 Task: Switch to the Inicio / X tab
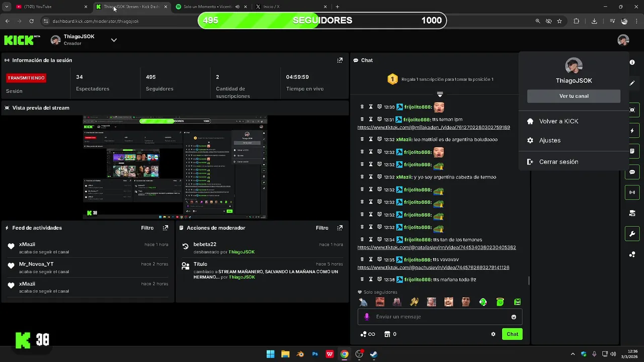pos(291,7)
